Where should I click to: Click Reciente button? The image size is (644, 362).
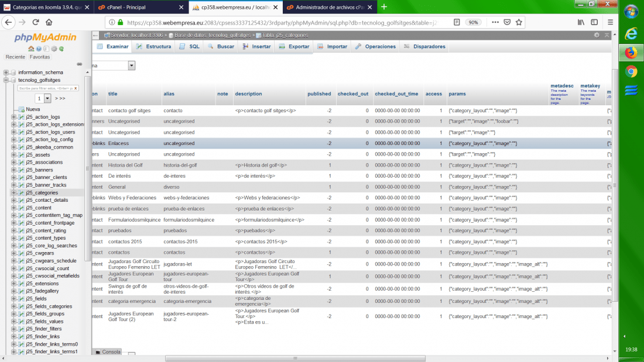point(15,57)
